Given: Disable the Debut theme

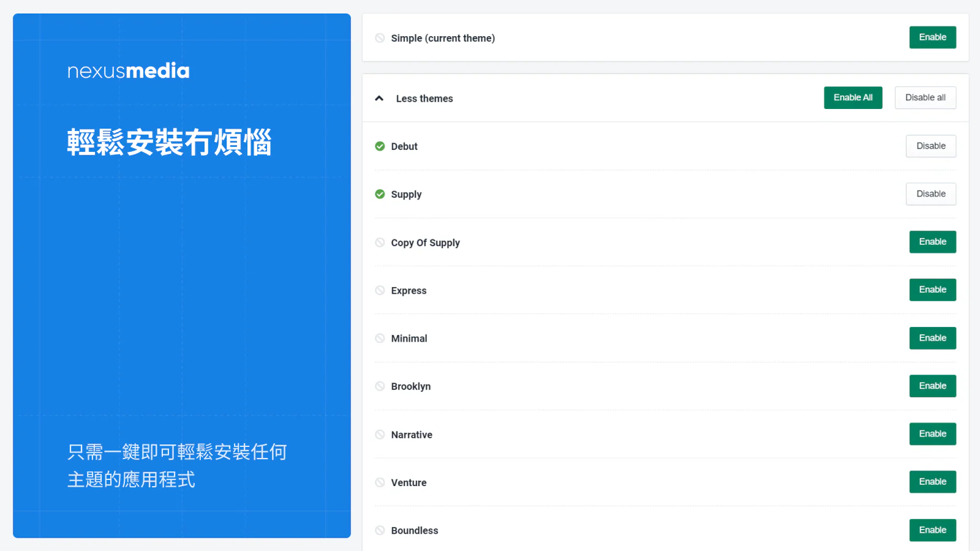Looking at the screenshot, I should tap(930, 146).
